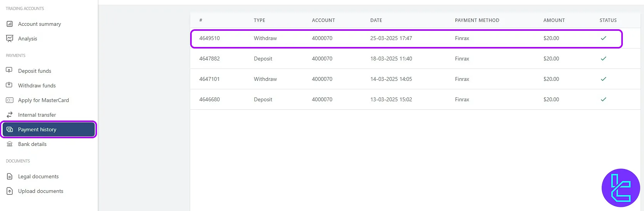This screenshot has height=211, width=644.
Task: Click Deposit type in row 4647882
Action: click(263, 59)
